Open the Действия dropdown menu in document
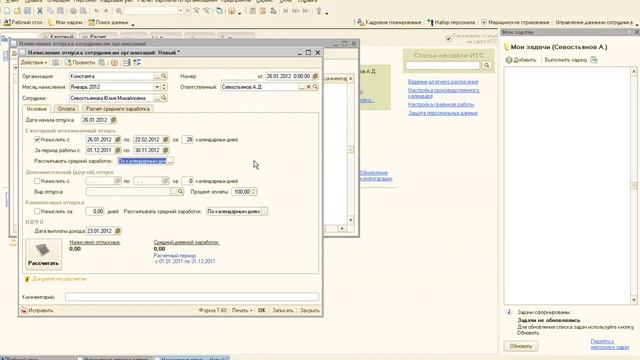This screenshot has width=640, height=360. 34,62
